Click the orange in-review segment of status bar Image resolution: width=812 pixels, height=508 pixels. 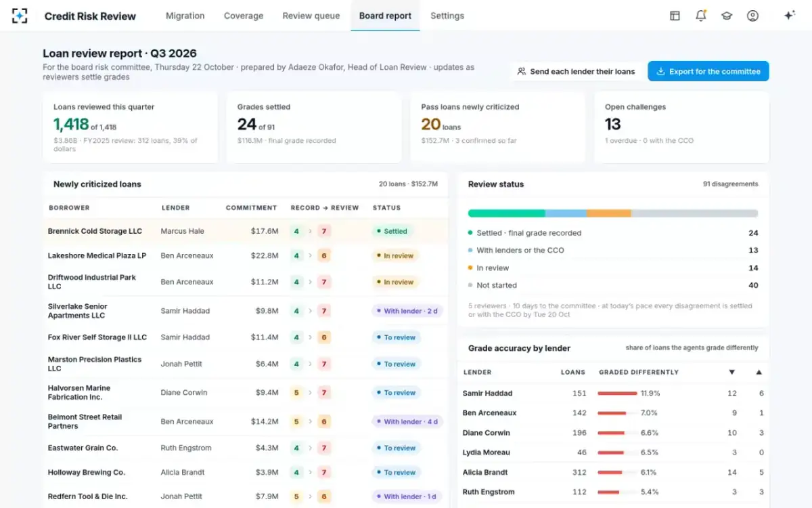[x=608, y=213]
